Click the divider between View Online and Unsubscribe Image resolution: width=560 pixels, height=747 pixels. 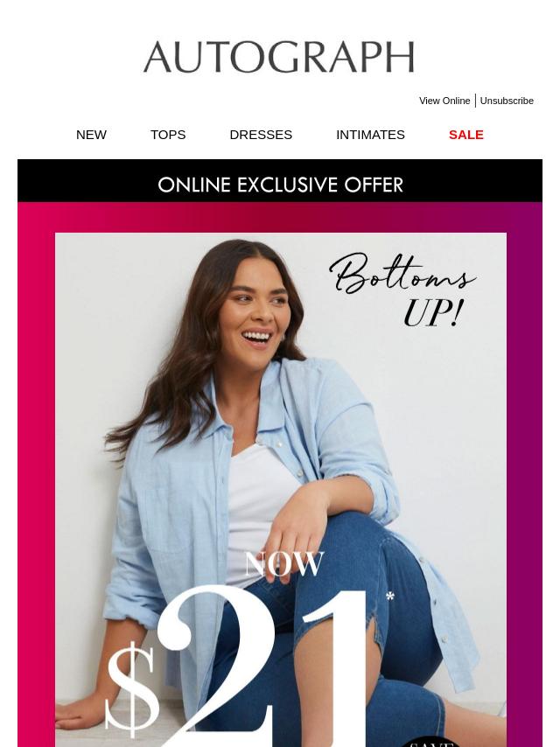pyautogui.click(x=476, y=101)
